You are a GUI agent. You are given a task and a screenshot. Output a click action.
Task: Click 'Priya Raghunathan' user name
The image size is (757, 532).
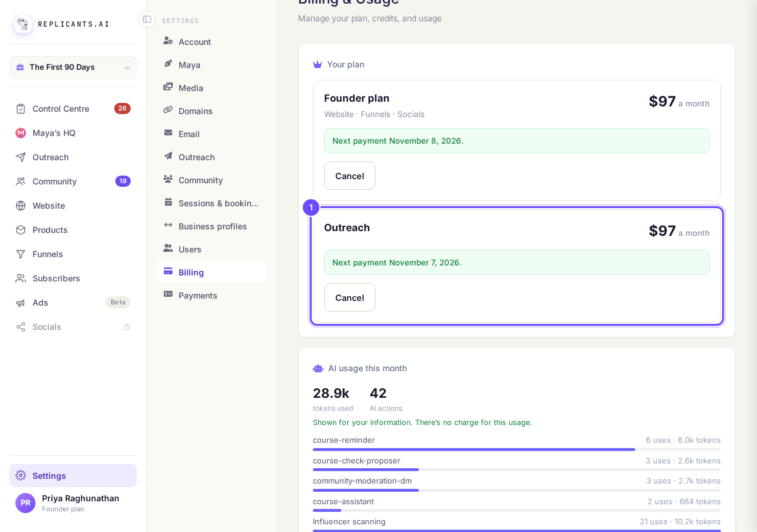point(80,498)
